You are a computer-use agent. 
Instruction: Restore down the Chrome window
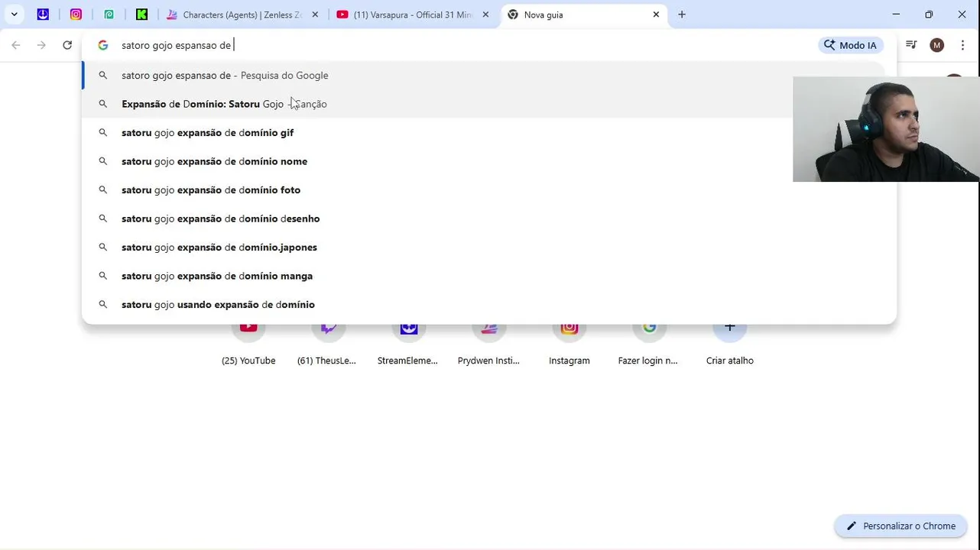929,15
